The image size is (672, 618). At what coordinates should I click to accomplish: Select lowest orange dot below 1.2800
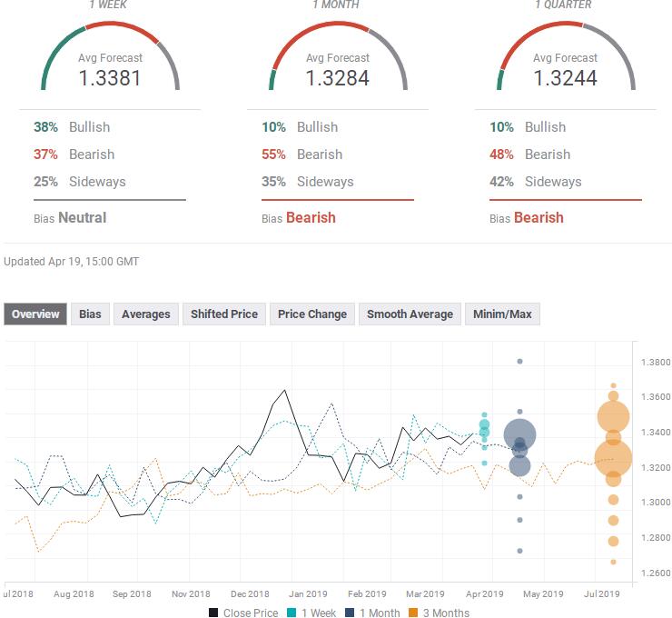pos(613,562)
